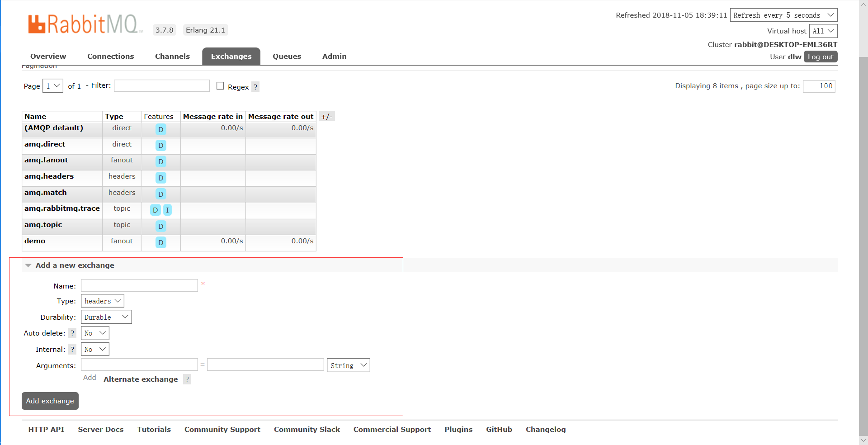Sort by the Name column header
This screenshot has height=445, width=868.
click(x=35, y=117)
